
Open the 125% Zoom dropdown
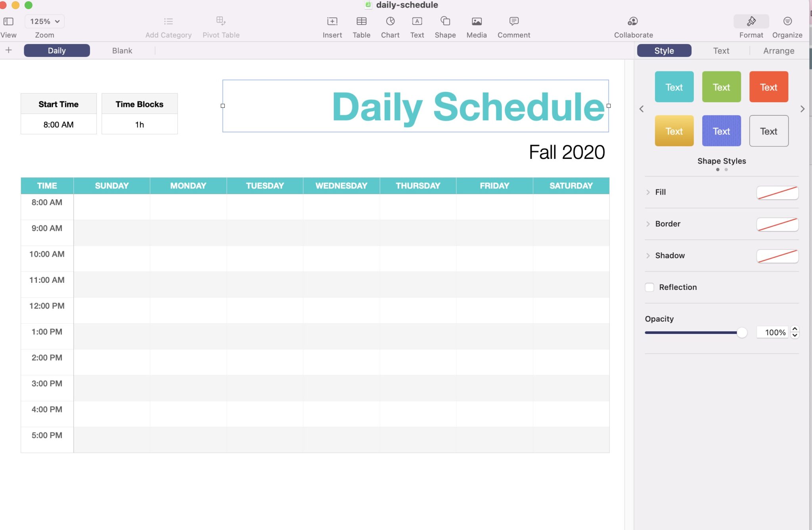click(44, 21)
